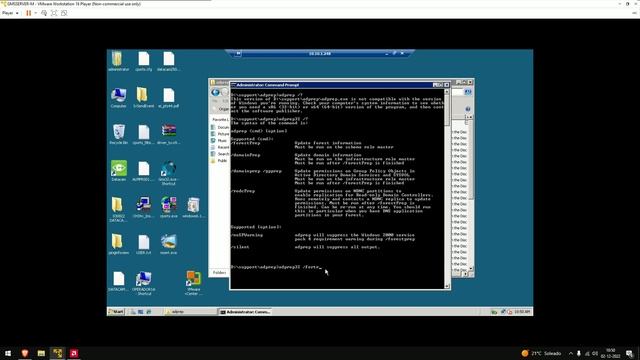Viewport: 640px width, 360px height.
Task: Toggle Unity mode icon in VMware toolbar
Action: [64, 13]
